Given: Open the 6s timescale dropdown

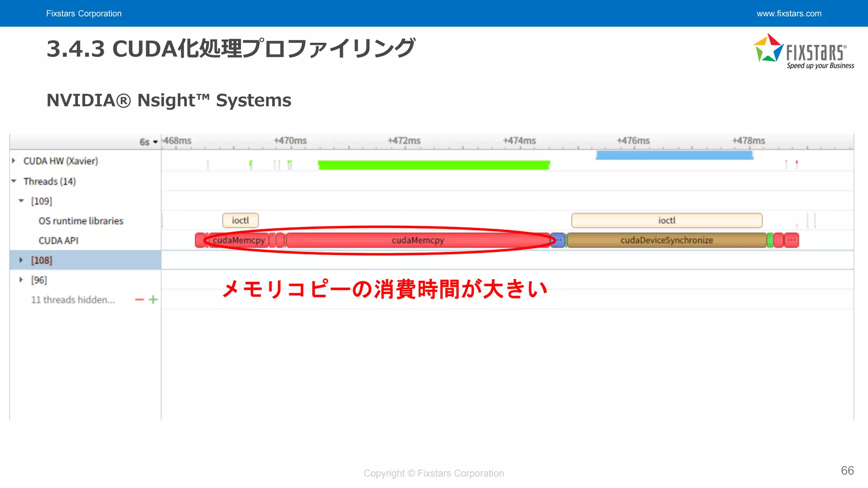Looking at the screenshot, I should pyautogui.click(x=149, y=142).
